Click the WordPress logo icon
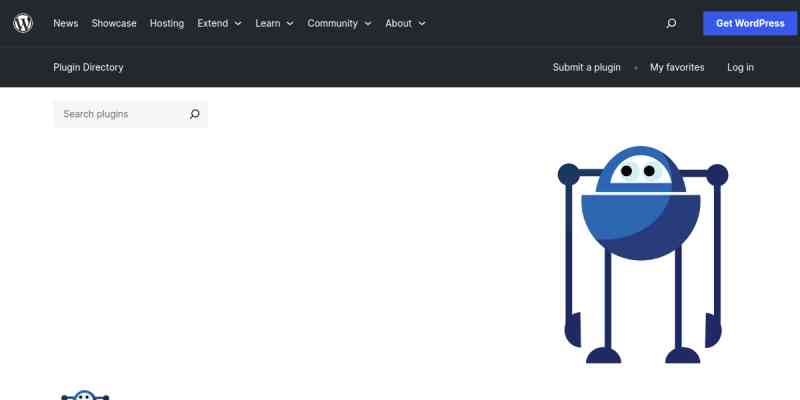 pos(23,23)
